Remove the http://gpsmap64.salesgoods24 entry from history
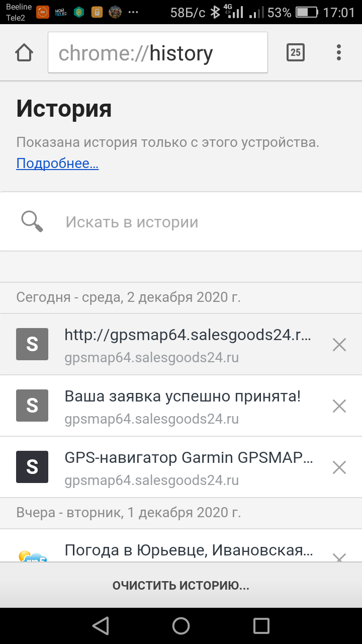Image resolution: width=362 pixels, height=644 pixels. [x=339, y=345]
